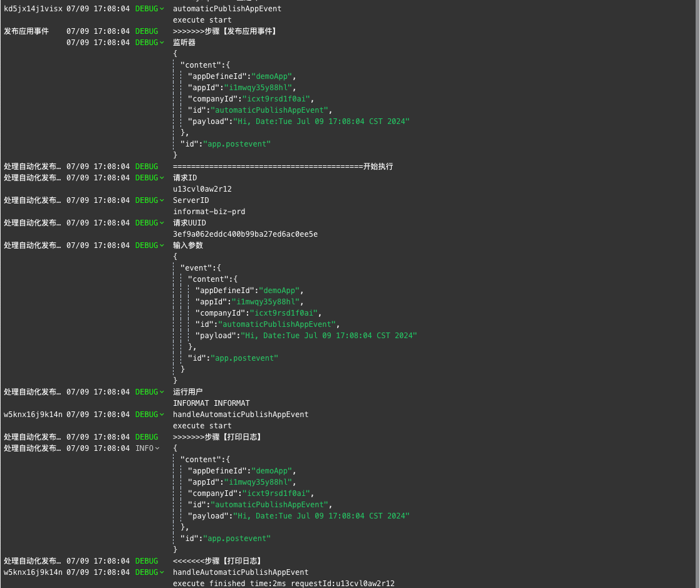The image size is (700, 588).
Task: Click the 发布应用事件 source label
Action: (x=26, y=31)
